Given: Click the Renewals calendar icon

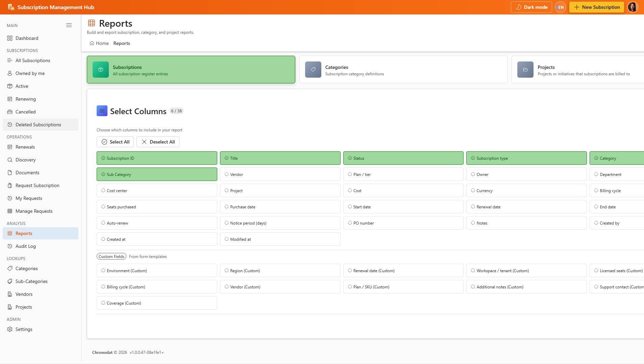Looking at the screenshot, I should (x=10, y=147).
